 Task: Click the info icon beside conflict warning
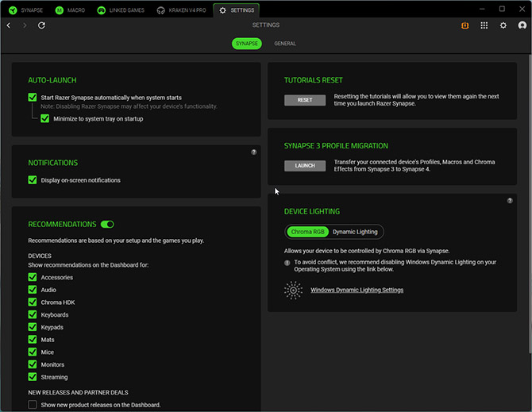tap(287, 263)
